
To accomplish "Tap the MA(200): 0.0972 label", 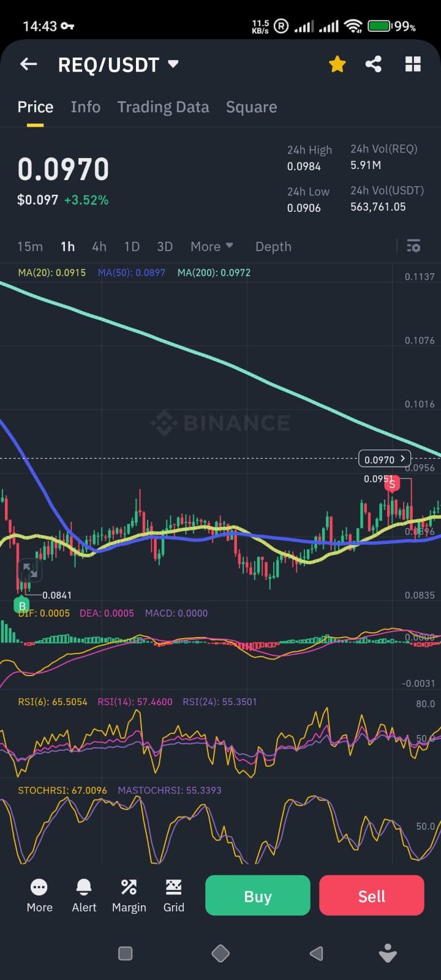I will point(214,273).
